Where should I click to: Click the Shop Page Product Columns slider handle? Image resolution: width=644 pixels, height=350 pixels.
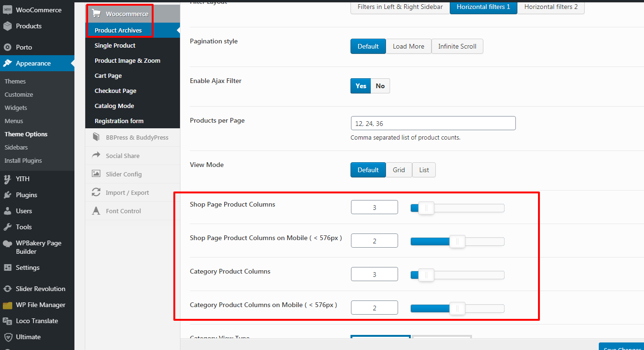pyautogui.click(x=426, y=208)
